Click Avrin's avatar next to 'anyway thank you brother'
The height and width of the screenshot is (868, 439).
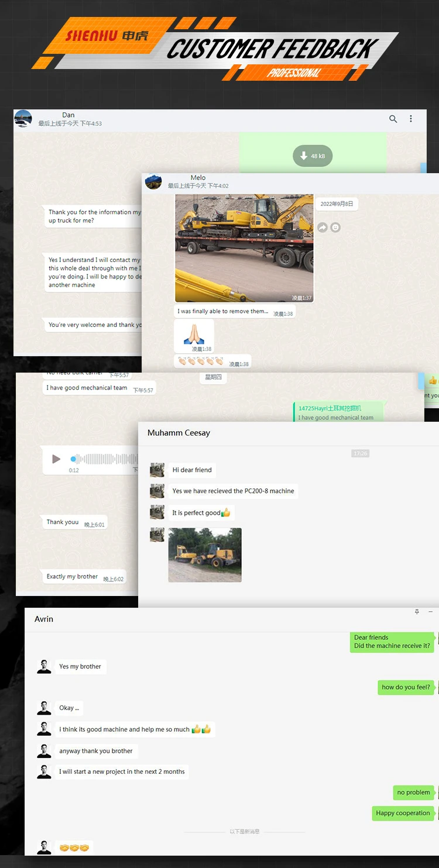tap(44, 751)
